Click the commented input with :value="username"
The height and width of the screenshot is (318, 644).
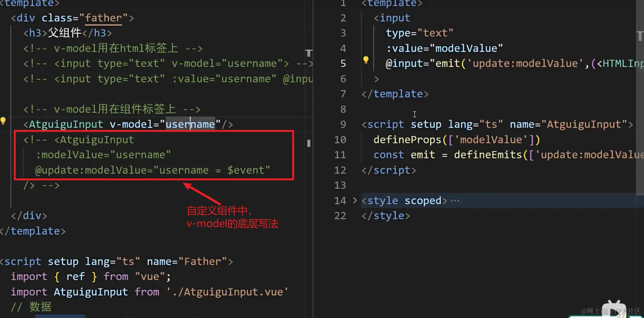pos(168,79)
